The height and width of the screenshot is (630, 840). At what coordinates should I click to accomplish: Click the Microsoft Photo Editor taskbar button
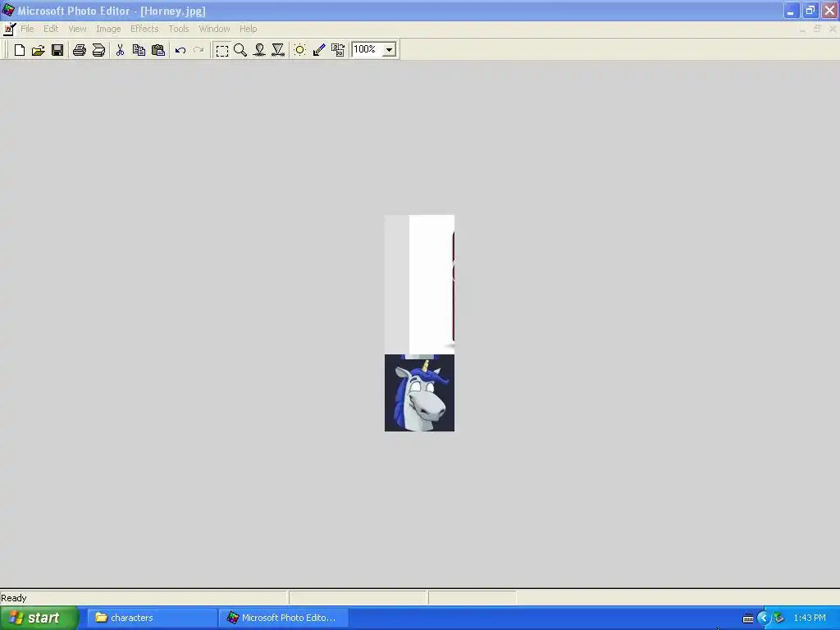(283, 618)
